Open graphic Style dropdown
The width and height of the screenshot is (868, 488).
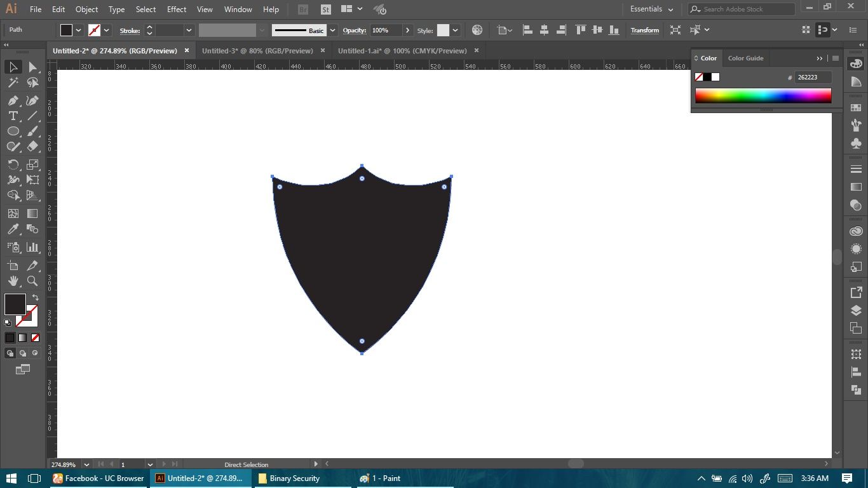(456, 30)
